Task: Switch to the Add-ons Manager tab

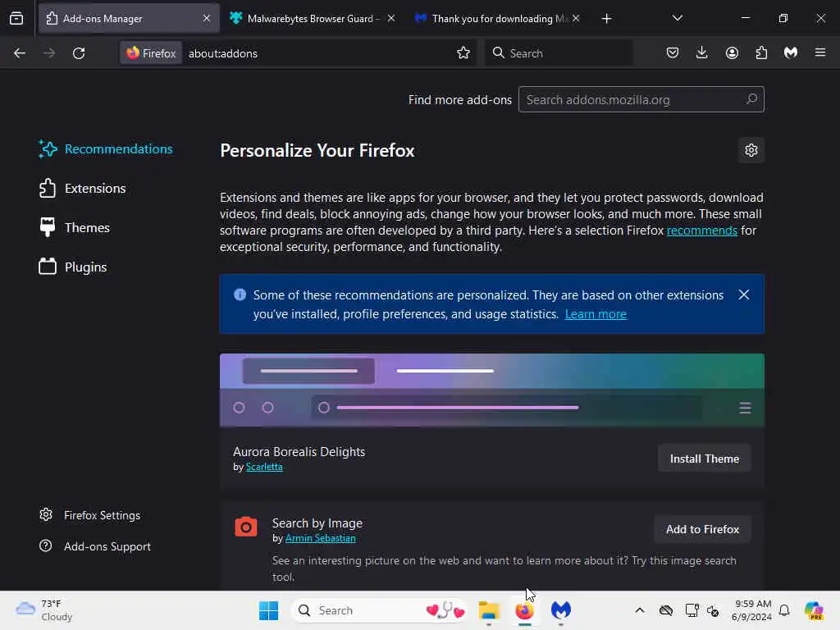Action: pos(129,19)
